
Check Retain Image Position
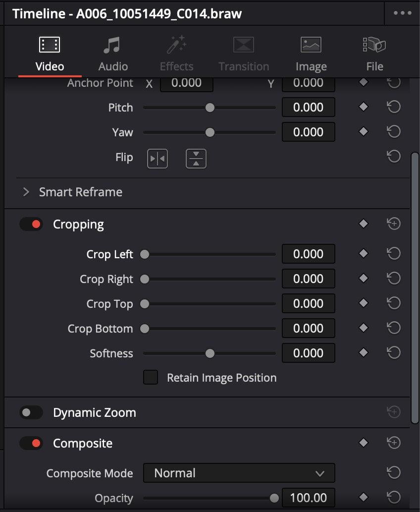[x=151, y=378]
